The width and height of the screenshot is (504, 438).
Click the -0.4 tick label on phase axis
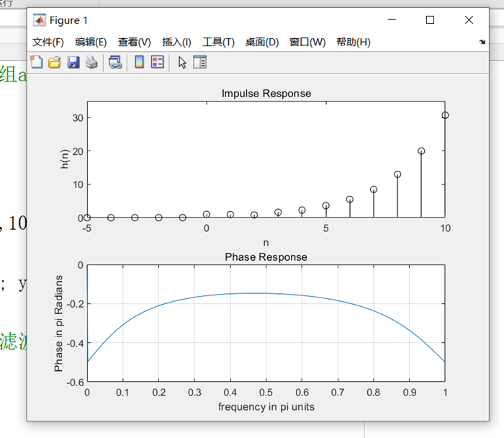[x=75, y=343]
